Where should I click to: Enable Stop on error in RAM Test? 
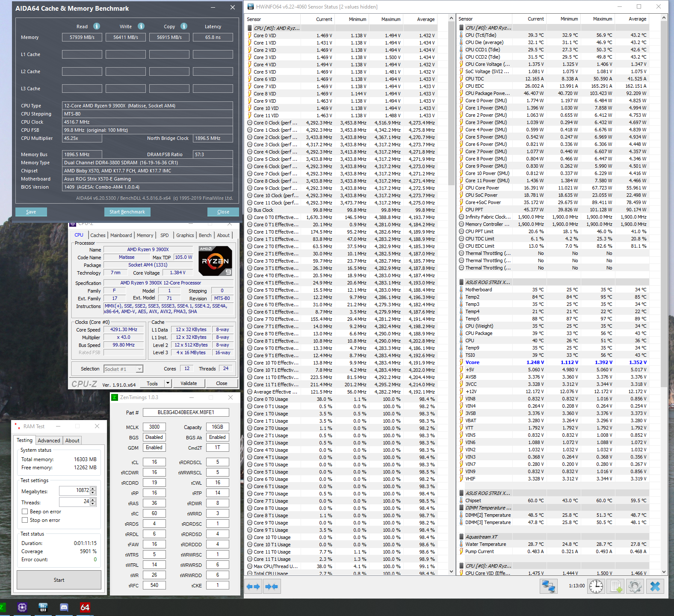(25, 520)
